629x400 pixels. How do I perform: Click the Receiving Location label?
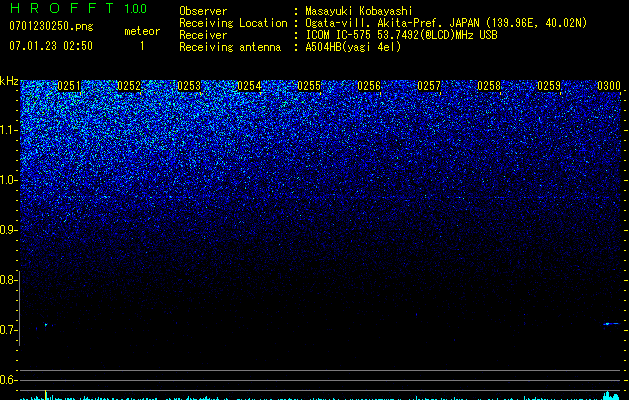point(233,23)
